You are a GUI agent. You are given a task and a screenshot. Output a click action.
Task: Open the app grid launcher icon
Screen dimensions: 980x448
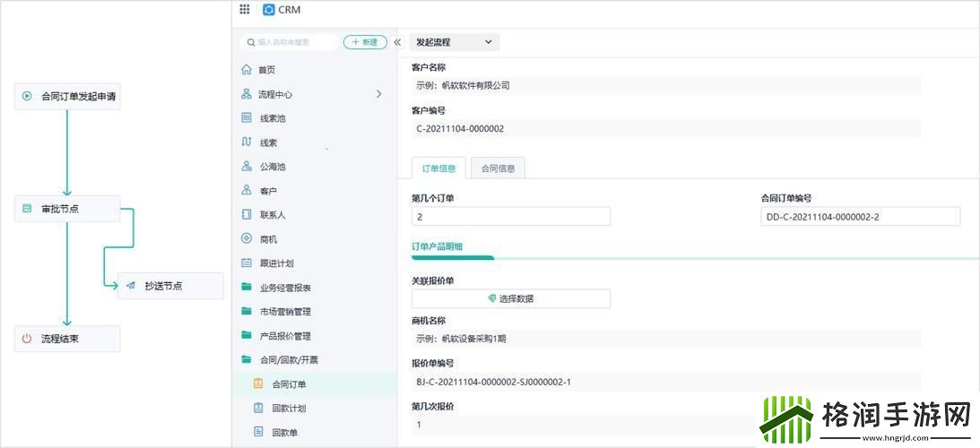tap(245, 9)
